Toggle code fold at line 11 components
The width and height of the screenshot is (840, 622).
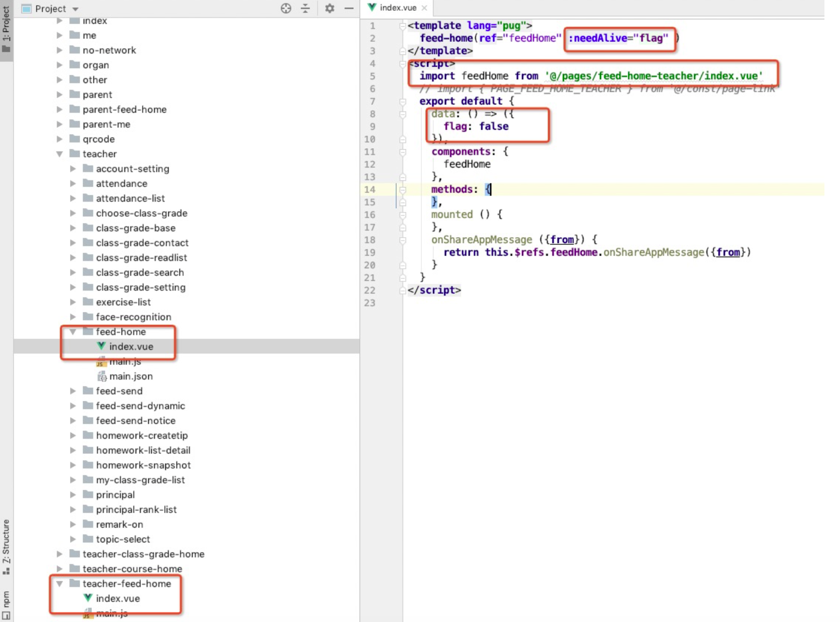point(402,152)
